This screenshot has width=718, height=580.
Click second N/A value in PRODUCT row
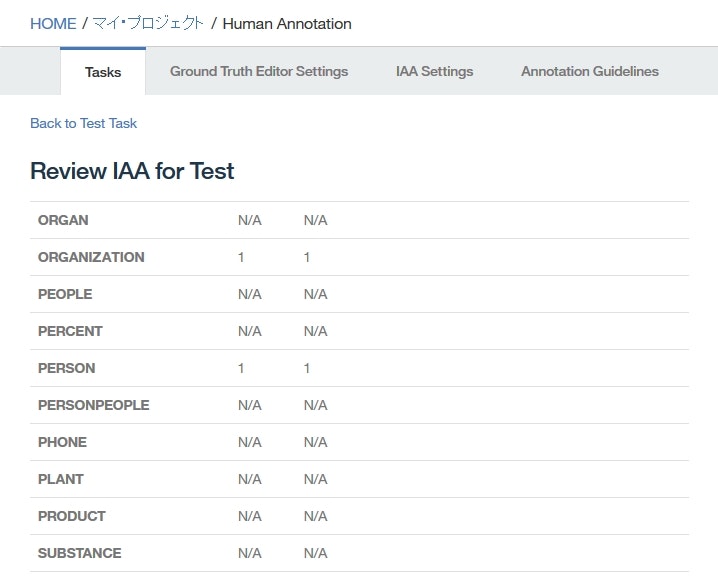coord(315,516)
